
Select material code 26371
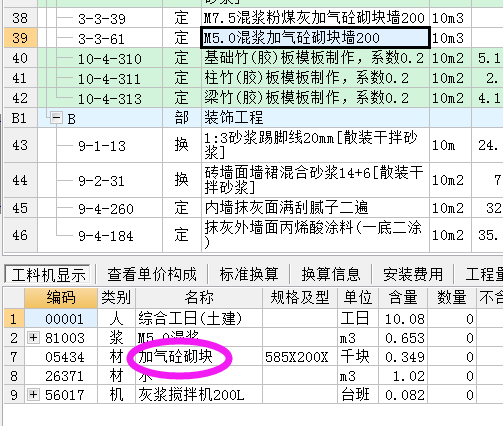[x=61, y=376]
